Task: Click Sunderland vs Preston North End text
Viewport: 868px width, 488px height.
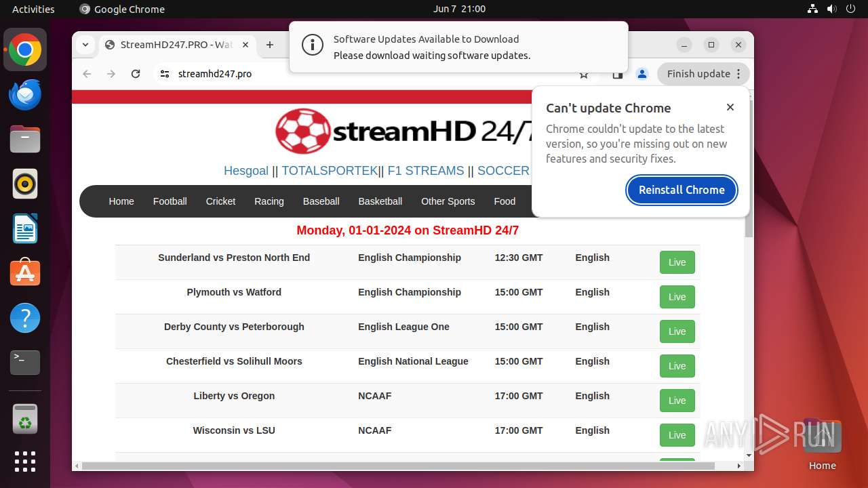Action: point(234,258)
